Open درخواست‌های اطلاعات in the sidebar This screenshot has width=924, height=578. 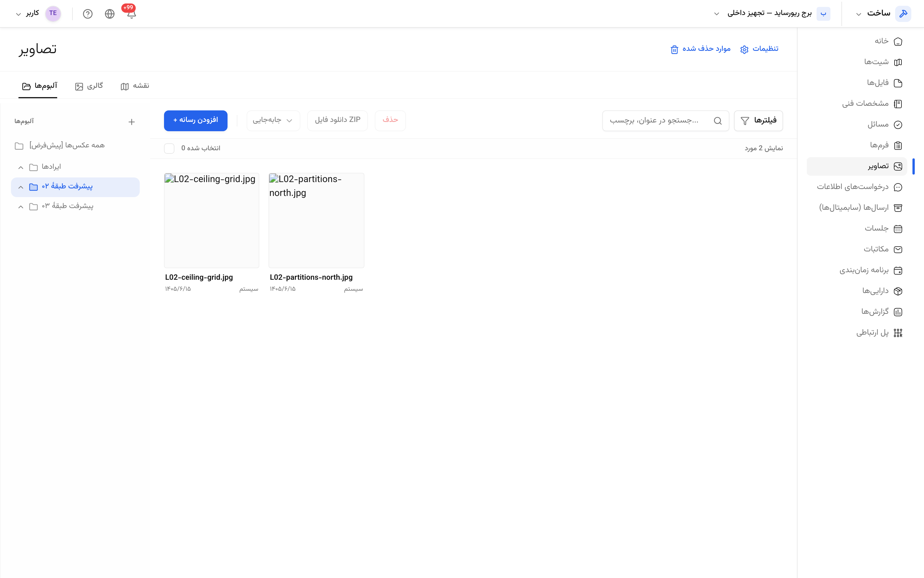[856, 187]
